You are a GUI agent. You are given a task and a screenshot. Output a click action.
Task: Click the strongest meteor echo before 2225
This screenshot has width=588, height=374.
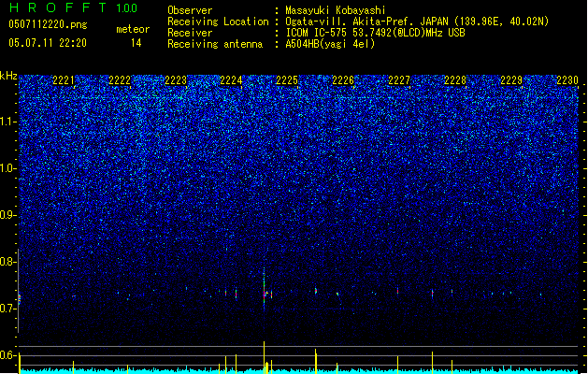[x=264, y=289]
